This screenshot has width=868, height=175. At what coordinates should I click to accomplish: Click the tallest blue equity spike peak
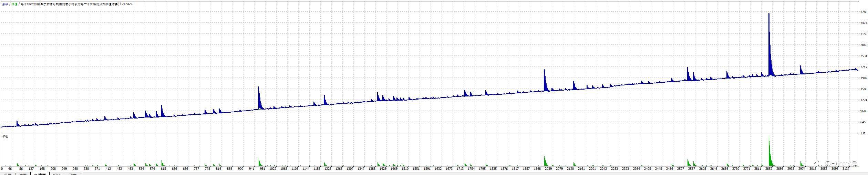tap(768, 14)
